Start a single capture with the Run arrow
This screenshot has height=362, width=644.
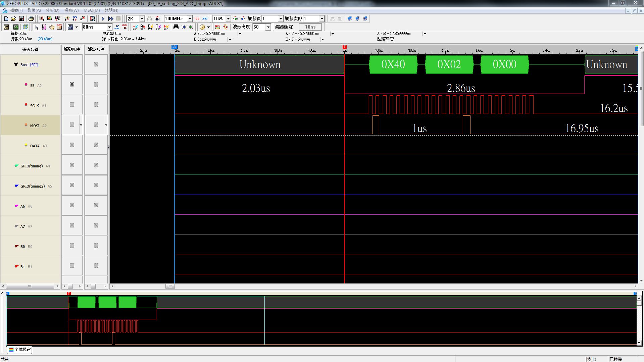coord(103,19)
